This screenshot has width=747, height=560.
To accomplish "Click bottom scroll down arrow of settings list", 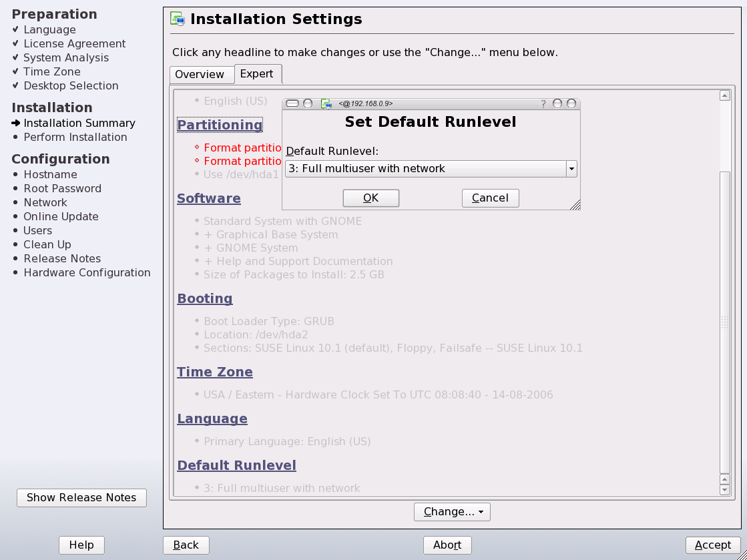I will [725, 490].
